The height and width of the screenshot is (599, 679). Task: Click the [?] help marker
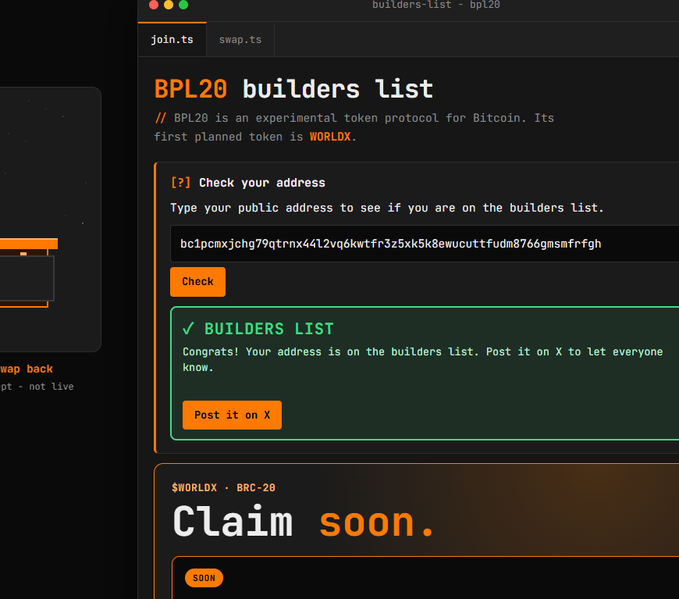(x=181, y=183)
